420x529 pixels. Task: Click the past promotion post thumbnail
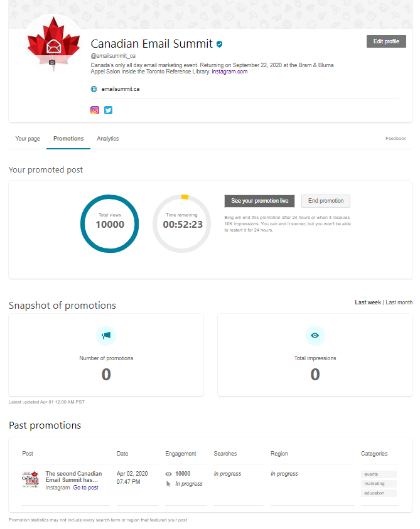[x=30, y=479]
